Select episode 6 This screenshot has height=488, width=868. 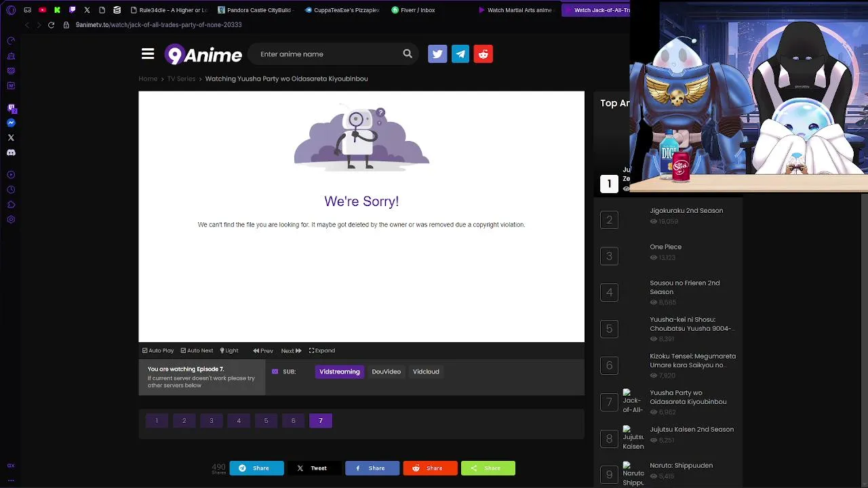294,421
